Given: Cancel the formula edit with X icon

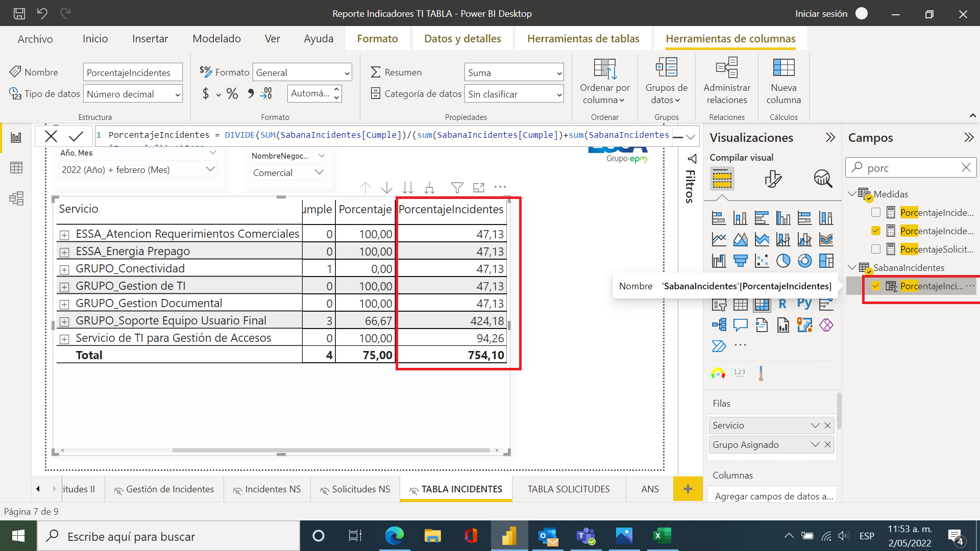Looking at the screenshot, I should pos(51,136).
